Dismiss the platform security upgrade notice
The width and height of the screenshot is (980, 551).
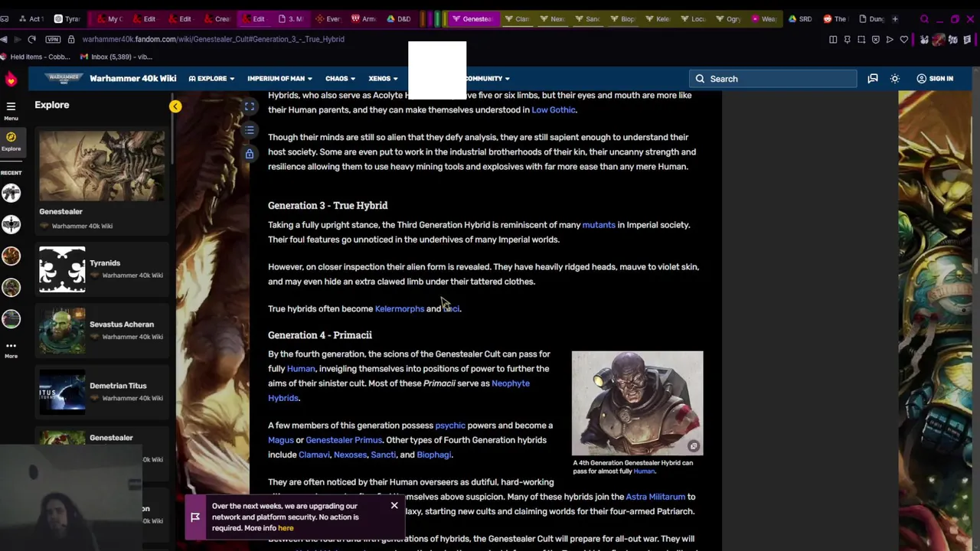[x=394, y=505]
